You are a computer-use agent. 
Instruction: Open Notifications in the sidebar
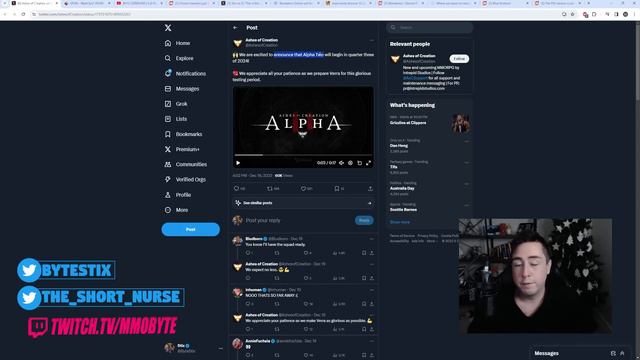click(x=185, y=73)
